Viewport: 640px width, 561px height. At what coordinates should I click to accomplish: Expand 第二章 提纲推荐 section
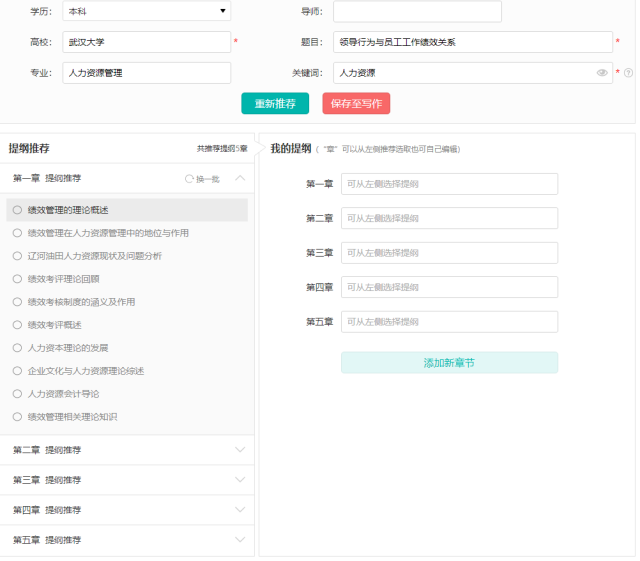pos(240,450)
